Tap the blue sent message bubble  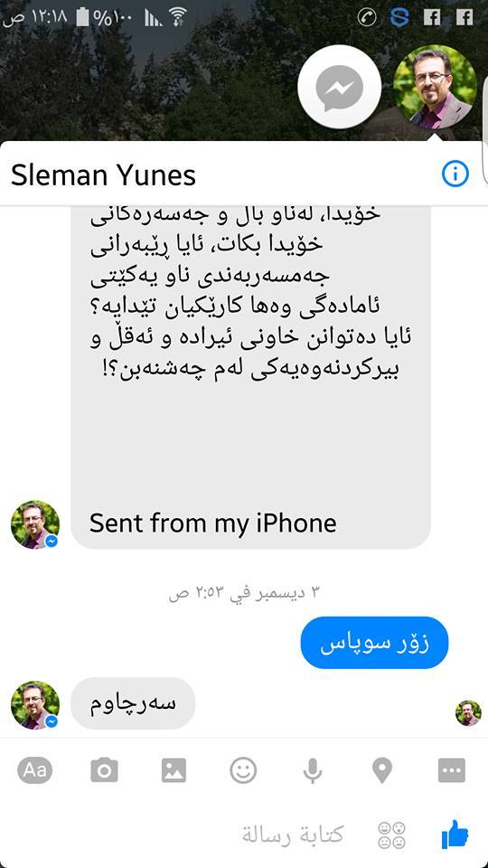click(374, 643)
